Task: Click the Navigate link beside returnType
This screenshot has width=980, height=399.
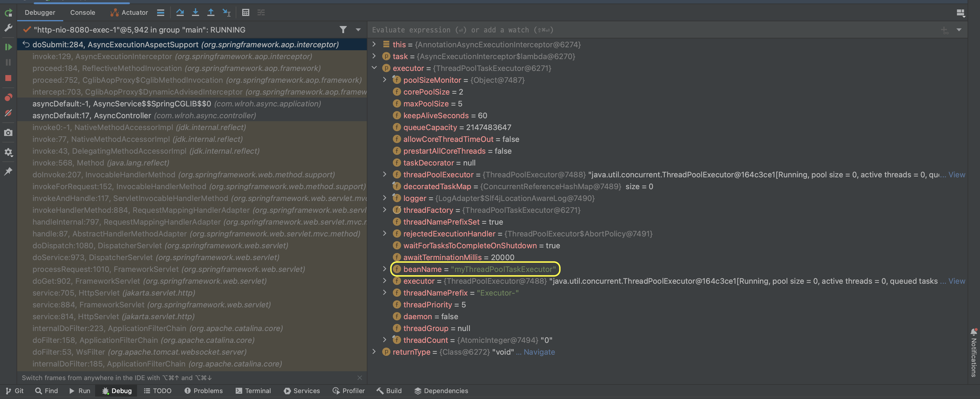Action: [x=539, y=352]
